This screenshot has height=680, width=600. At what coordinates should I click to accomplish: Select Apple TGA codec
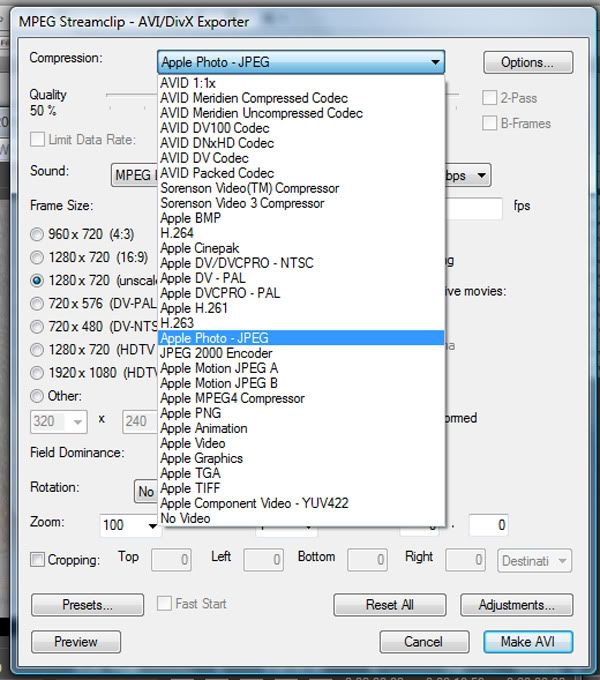pyautogui.click(x=301, y=473)
